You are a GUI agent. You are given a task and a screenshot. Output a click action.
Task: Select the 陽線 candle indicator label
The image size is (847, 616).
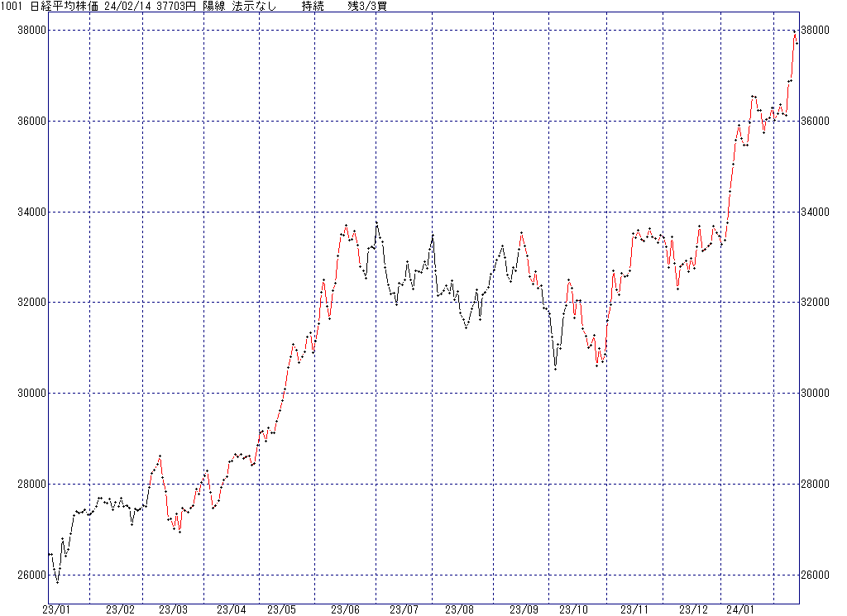point(214,7)
